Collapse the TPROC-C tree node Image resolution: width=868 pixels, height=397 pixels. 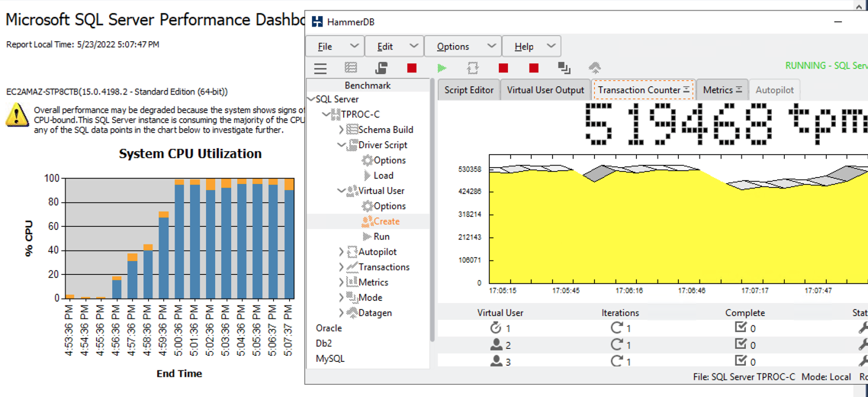tap(326, 115)
